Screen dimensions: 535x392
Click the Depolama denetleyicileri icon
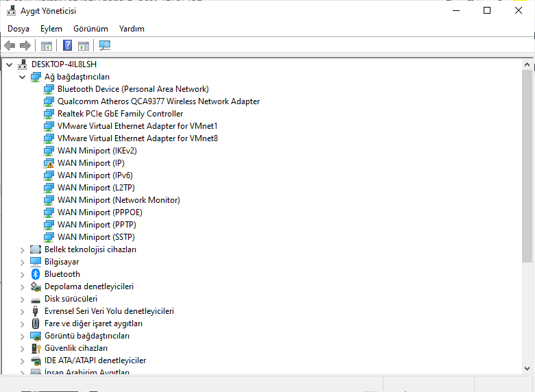click(x=36, y=286)
